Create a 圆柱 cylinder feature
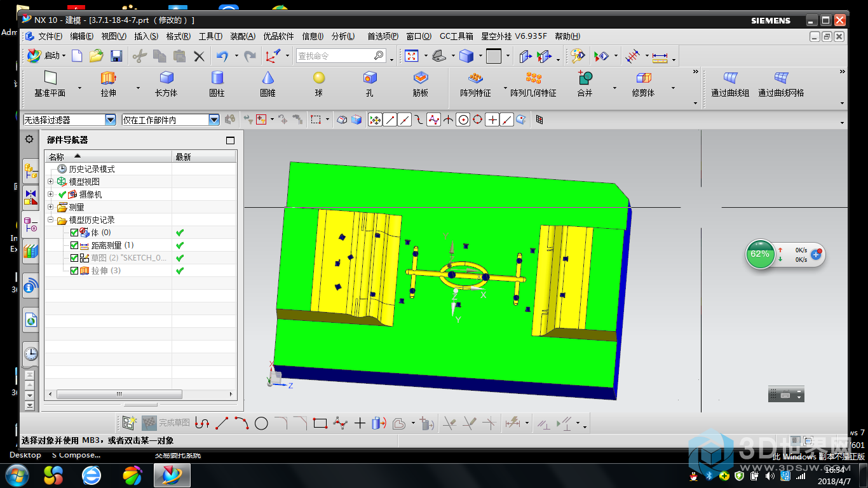The width and height of the screenshot is (868, 488). 217,84
